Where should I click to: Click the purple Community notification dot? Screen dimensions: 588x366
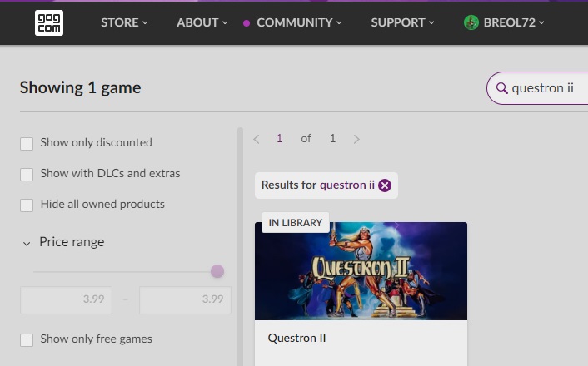(247, 23)
